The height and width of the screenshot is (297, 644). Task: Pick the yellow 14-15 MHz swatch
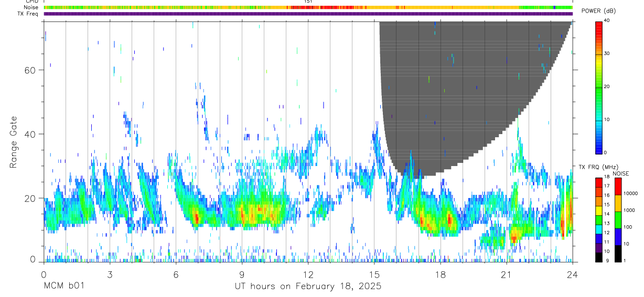[599, 210]
